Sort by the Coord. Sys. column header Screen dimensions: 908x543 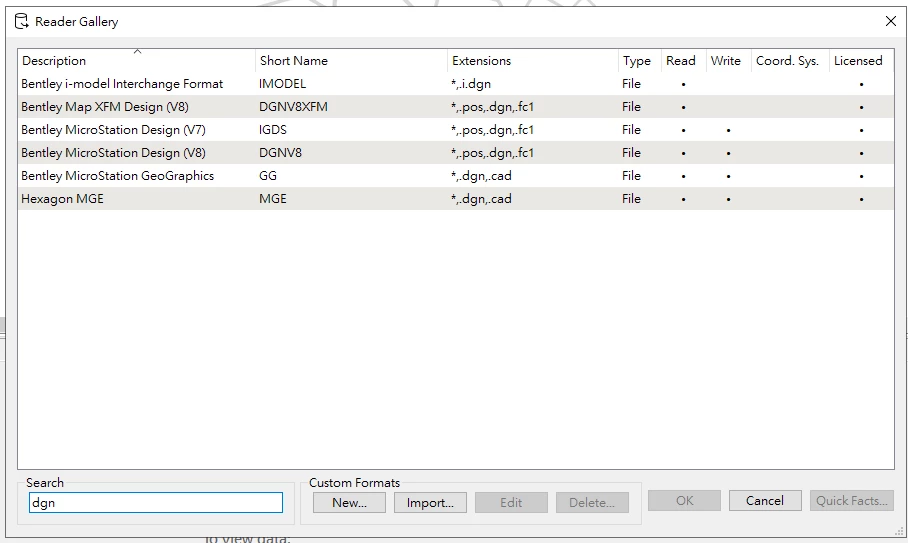point(790,60)
